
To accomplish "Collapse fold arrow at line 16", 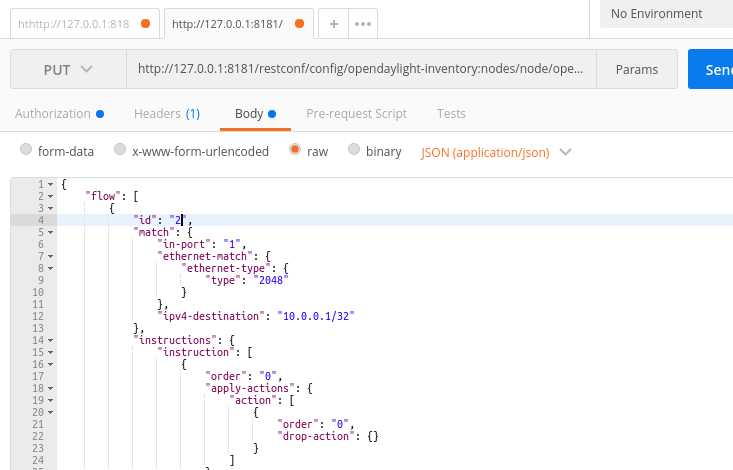I will click(50, 364).
